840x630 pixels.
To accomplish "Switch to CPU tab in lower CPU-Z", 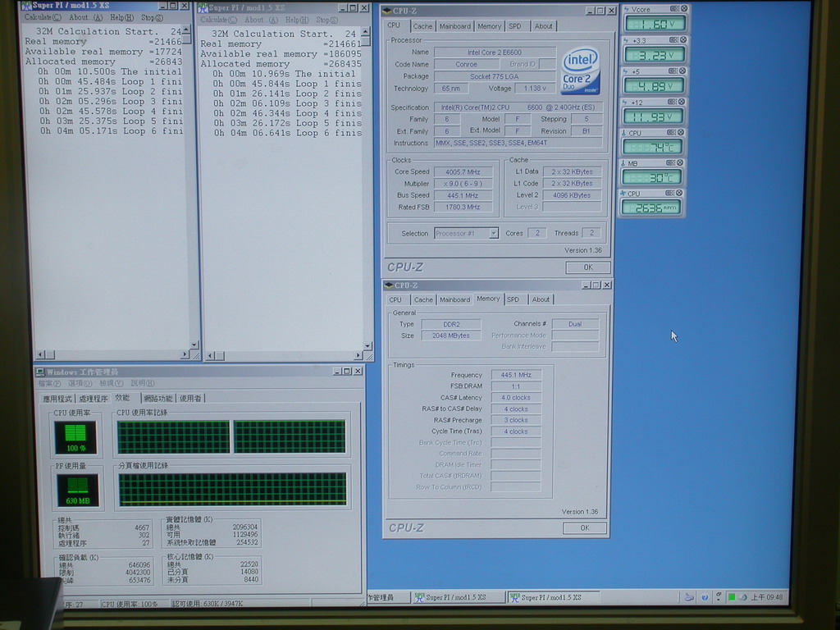I will click(395, 299).
